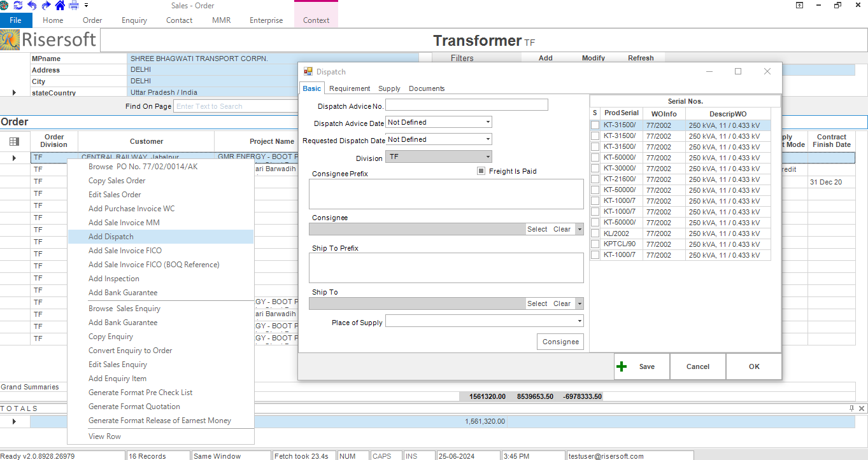Open the Dispatch Advice Date dropdown
Image resolution: width=868 pixels, height=460 pixels.
click(x=488, y=122)
